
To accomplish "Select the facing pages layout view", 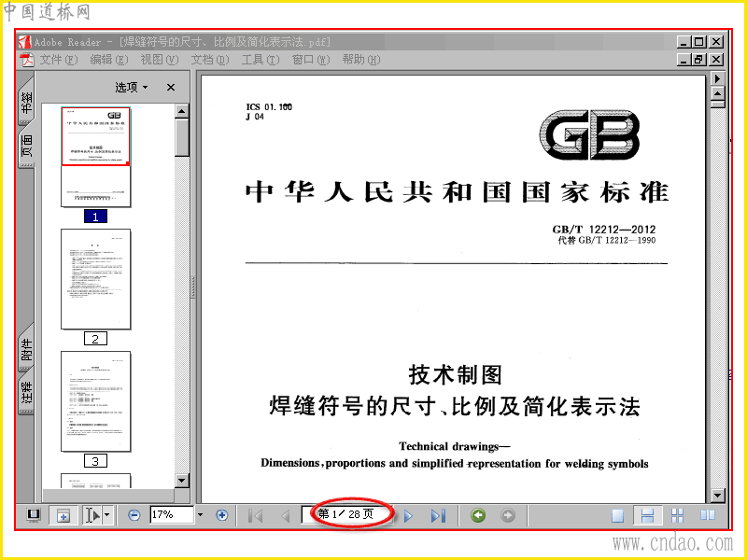I will [708, 515].
